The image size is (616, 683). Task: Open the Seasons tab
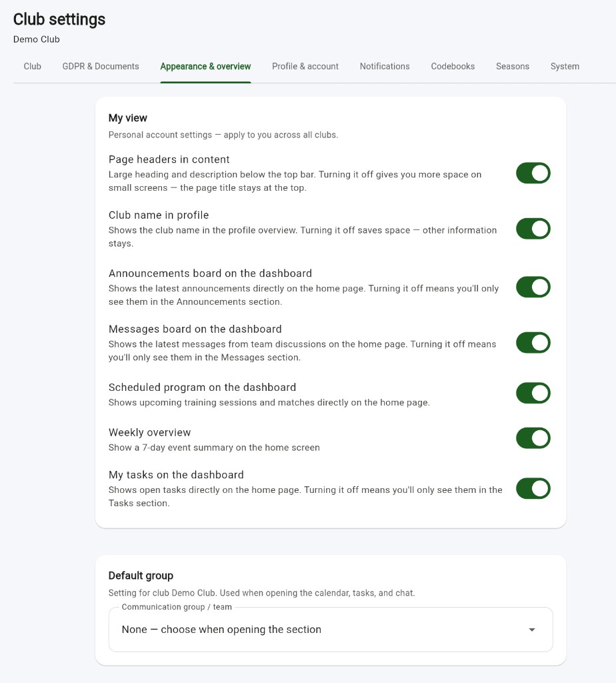(x=513, y=66)
